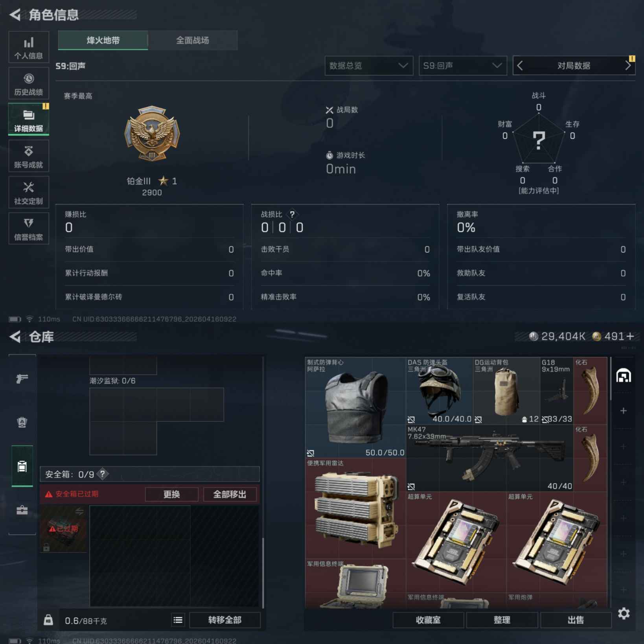Toggle the list view icon beside 转移全部
Viewport: 644px width, 644px height.
tap(178, 620)
